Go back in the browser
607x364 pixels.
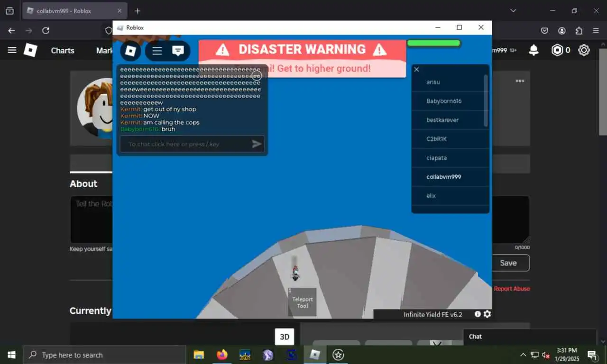12,30
